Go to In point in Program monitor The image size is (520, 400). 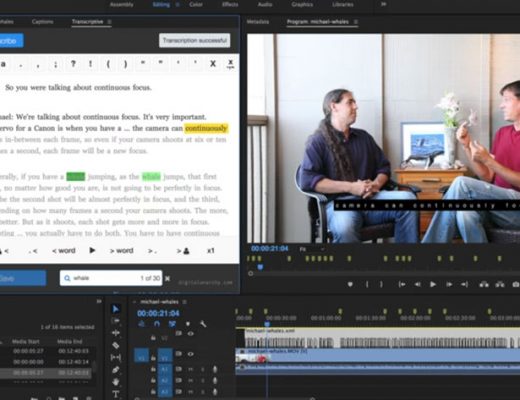click(x=402, y=284)
